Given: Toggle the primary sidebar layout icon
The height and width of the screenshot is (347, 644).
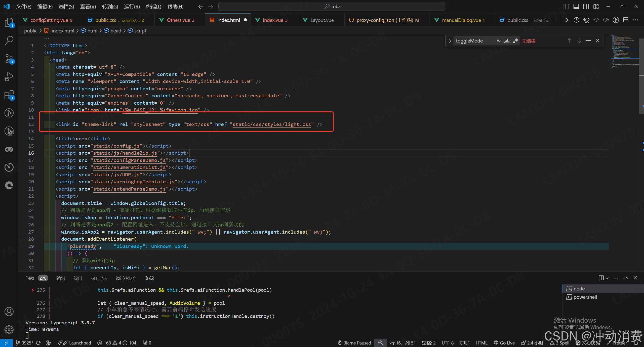Looking at the screenshot, I should [566, 7].
